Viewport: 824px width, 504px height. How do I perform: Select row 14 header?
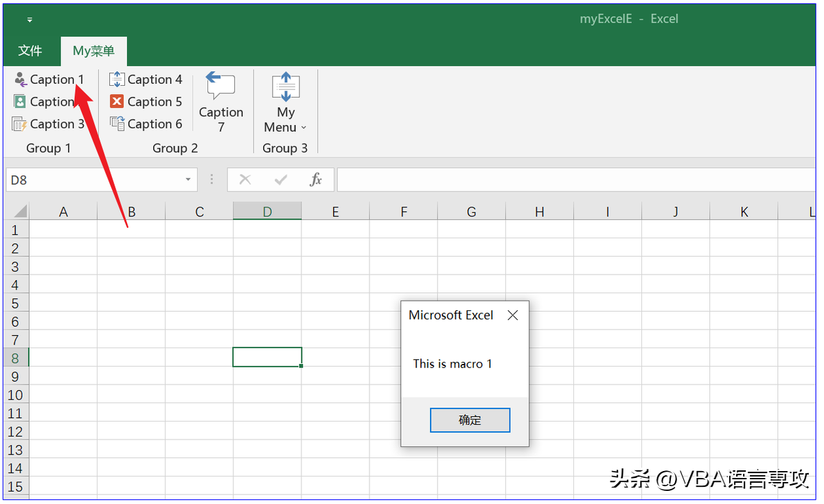click(16, 468)
